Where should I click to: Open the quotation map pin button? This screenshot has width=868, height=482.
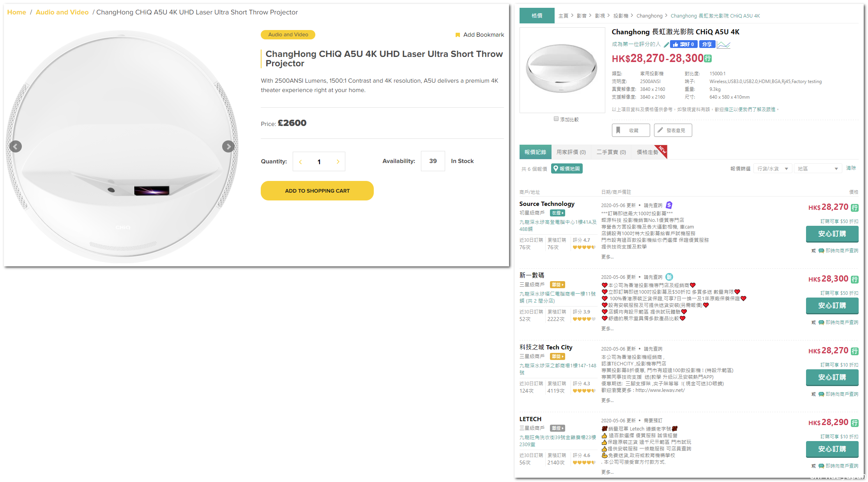[567, 169]
